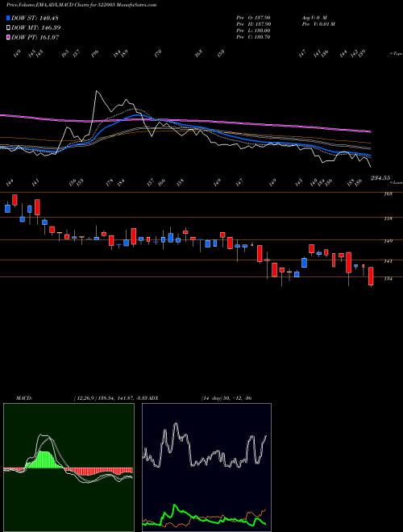This screenshot has height=532, width=403.
Task: Click the 234.55 value beside the EMA chart
Action: point(380,178)
